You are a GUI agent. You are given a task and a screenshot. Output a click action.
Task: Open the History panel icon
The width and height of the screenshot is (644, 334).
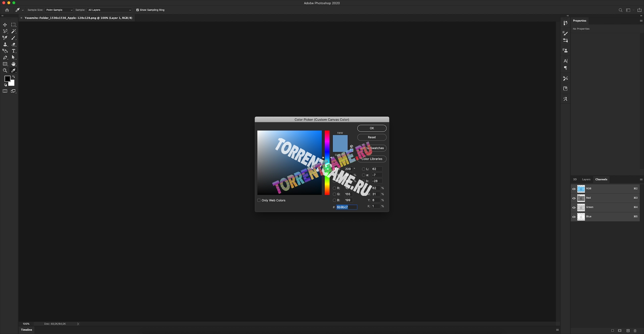[x=565, y=23]
